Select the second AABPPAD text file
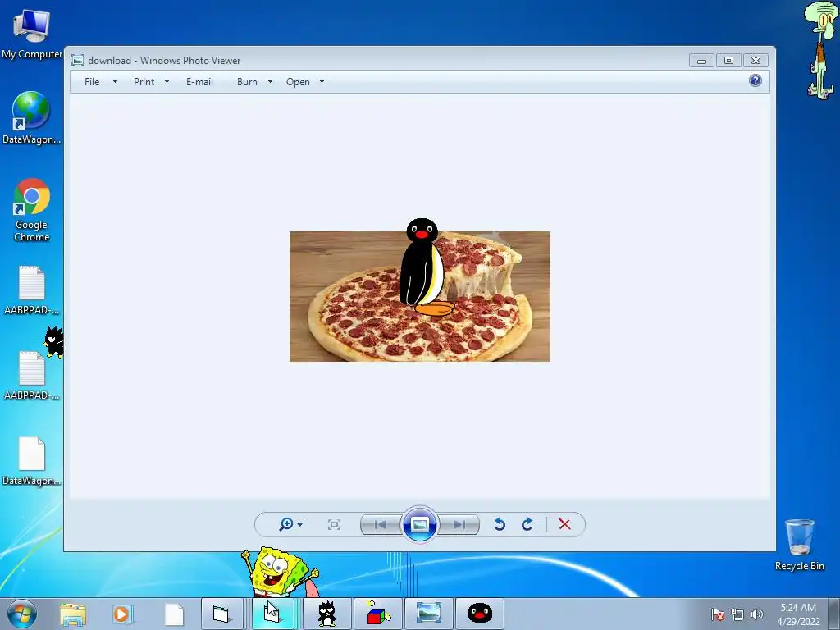 click(x=32, y=376)
